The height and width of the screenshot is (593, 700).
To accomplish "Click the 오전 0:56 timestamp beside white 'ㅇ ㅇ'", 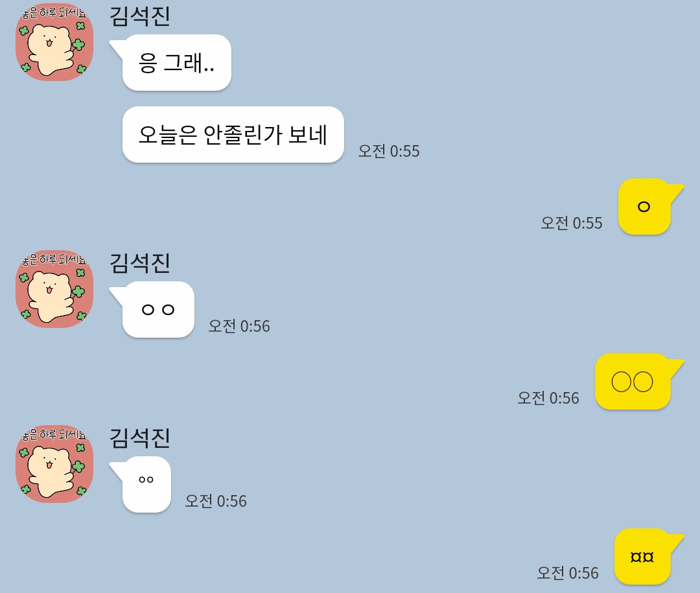I will [x=239, y=326].
